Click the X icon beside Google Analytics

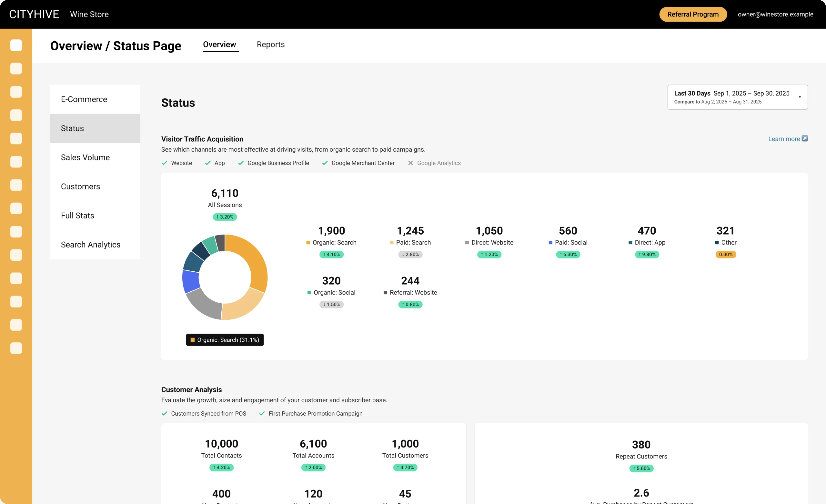[x=410, y=163]
